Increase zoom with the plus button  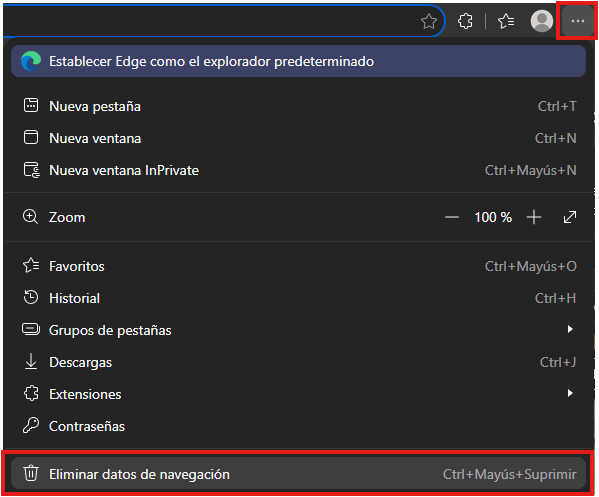point(534,217)
